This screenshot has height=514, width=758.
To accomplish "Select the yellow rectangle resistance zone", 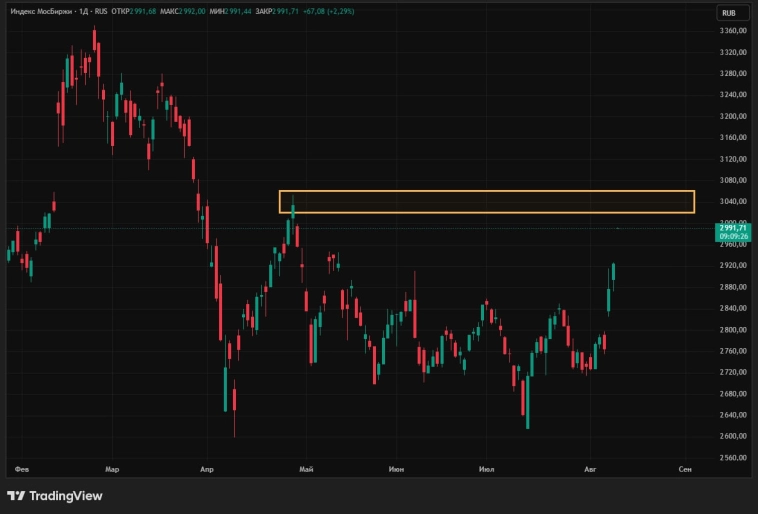I will [486, 201].
